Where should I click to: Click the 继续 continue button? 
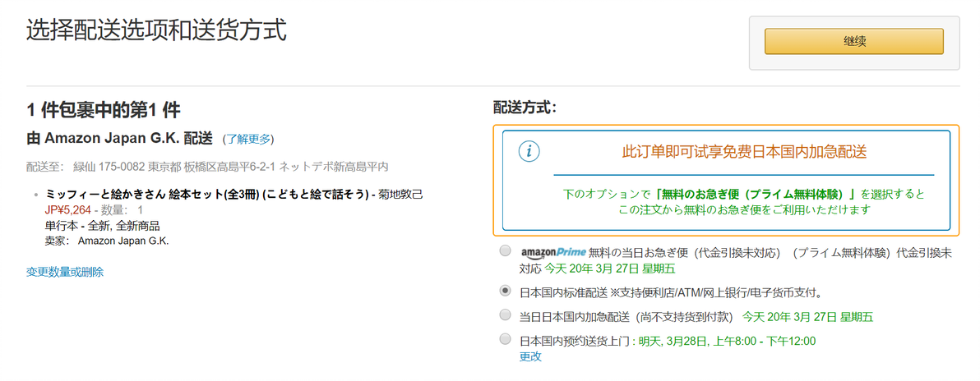coord(853,41)
